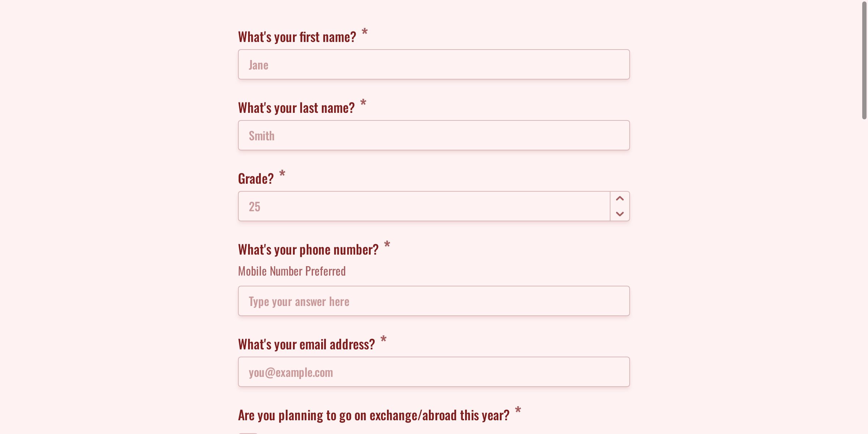This screenshot has height=434, width=868.
Task: Click the exchange/abroad question label
Action: (374, 416)
